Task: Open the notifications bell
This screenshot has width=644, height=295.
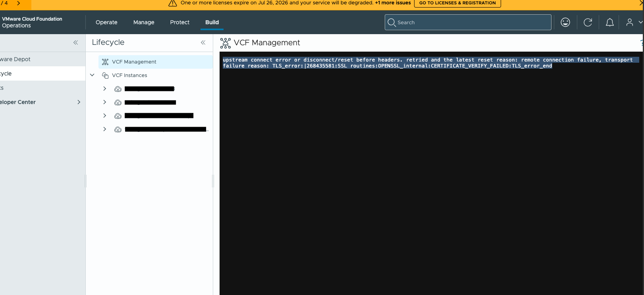Action: (610, 22)
